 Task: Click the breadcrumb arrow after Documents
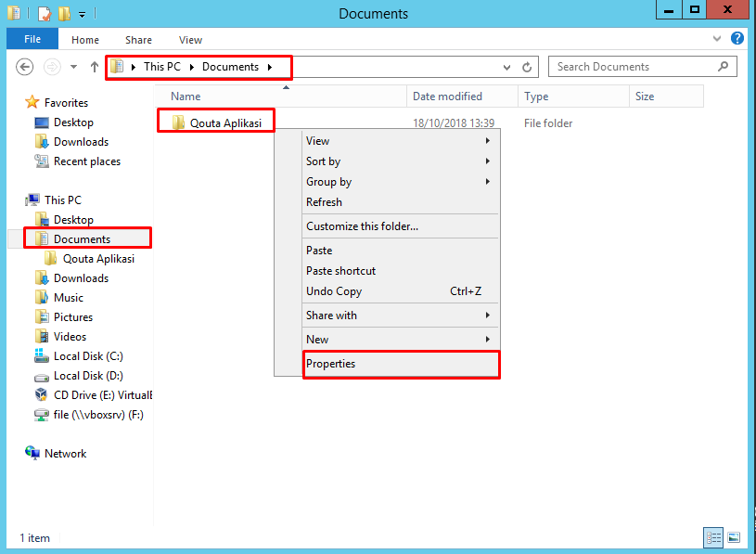(x=270, y=67)
